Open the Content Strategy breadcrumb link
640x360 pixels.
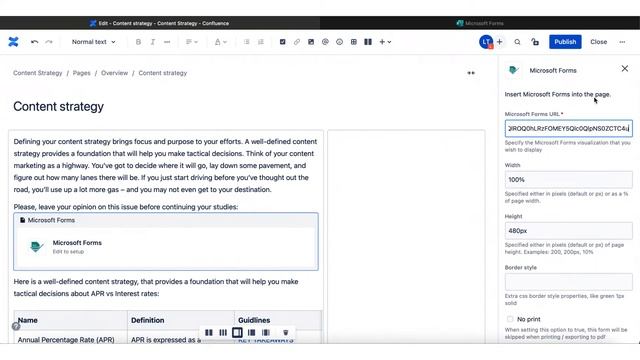point(38,73)
